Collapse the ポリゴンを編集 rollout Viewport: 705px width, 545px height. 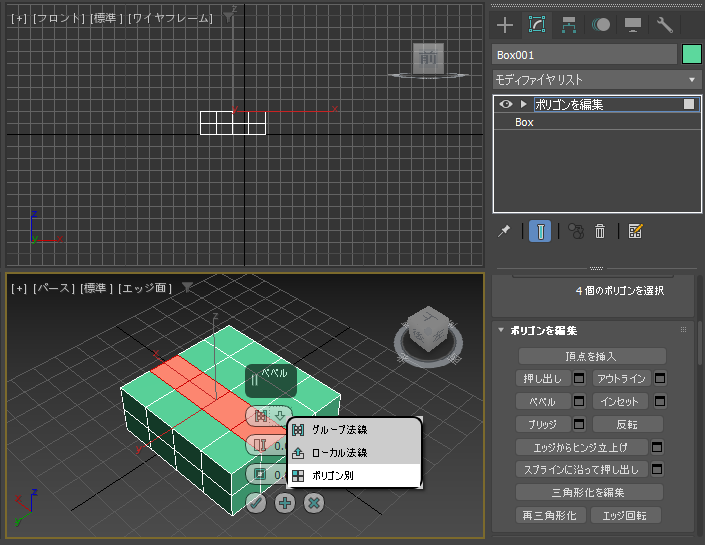(501, 330)
